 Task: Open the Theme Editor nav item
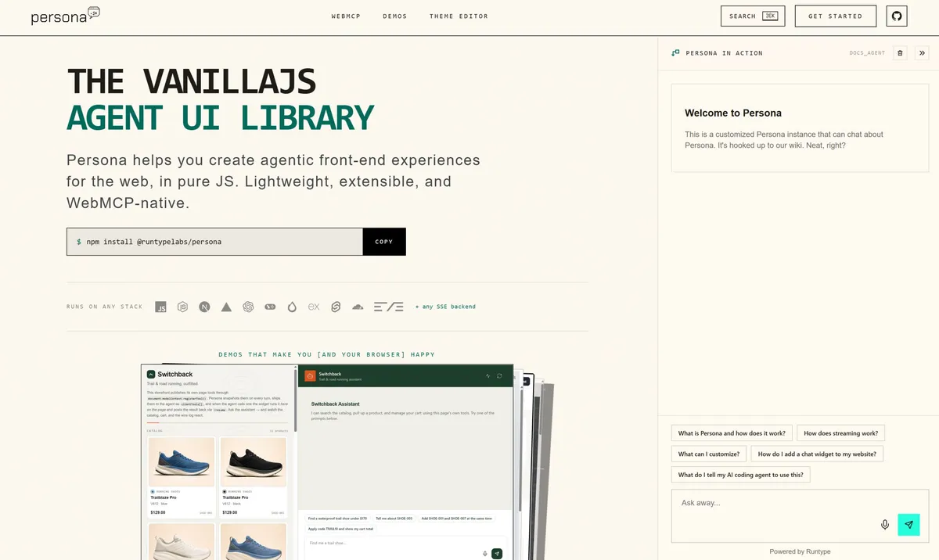[459, 16]
